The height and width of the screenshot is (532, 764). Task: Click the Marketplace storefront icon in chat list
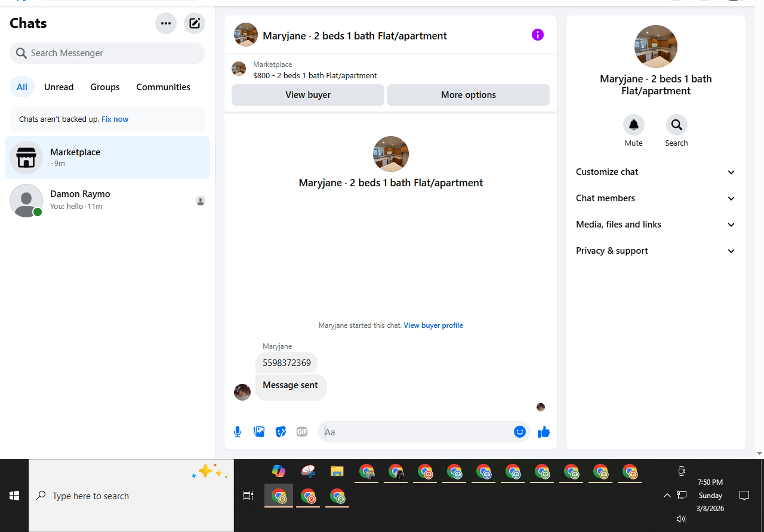pyautogui.click(x=26, y=158)
